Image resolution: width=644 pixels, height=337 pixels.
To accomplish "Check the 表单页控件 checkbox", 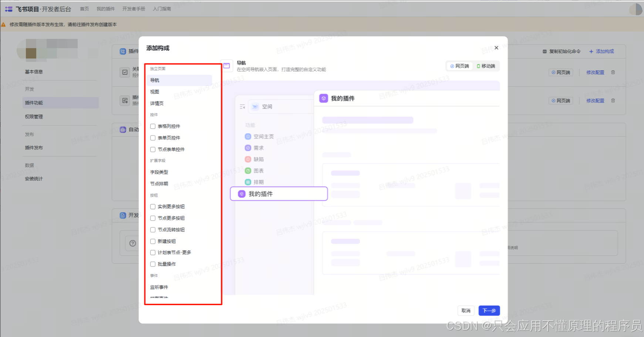I will tap(153, 138).
